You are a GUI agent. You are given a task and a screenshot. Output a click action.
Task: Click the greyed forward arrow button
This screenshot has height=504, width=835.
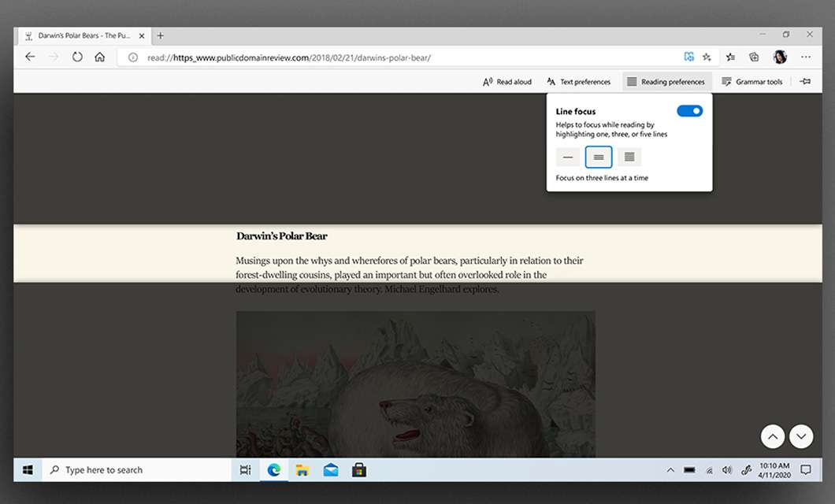54,57
